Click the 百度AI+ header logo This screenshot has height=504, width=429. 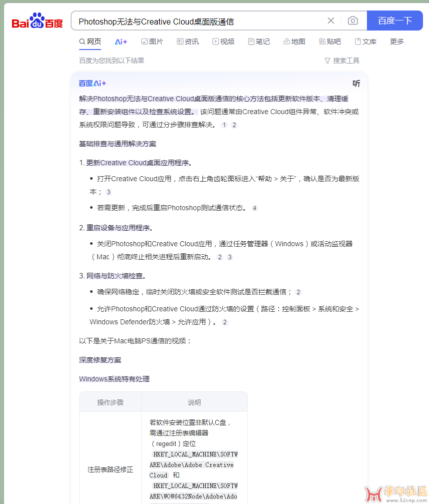93,84
